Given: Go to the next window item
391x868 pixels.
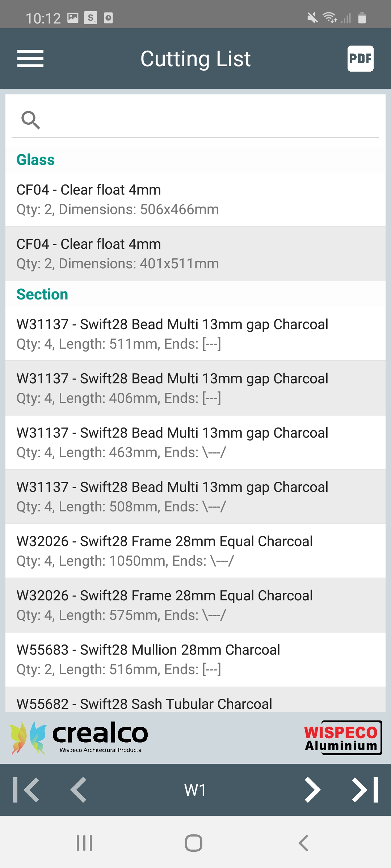Looking at the screenshot, I should pos(312,790).
